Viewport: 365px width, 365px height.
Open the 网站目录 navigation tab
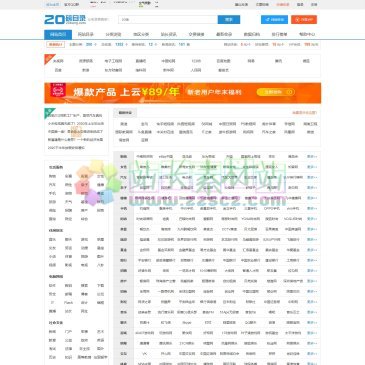[x=85, y=34]
